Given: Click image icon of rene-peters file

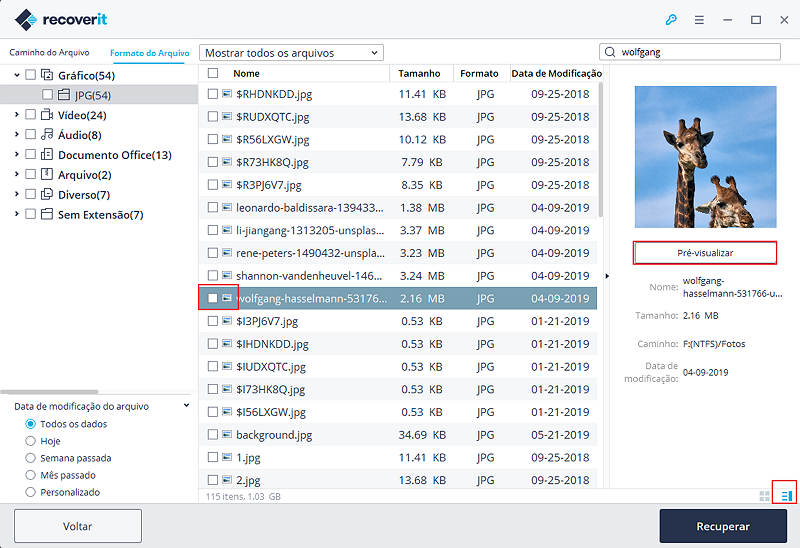Looking at the screenshot, I should (227, 253).
